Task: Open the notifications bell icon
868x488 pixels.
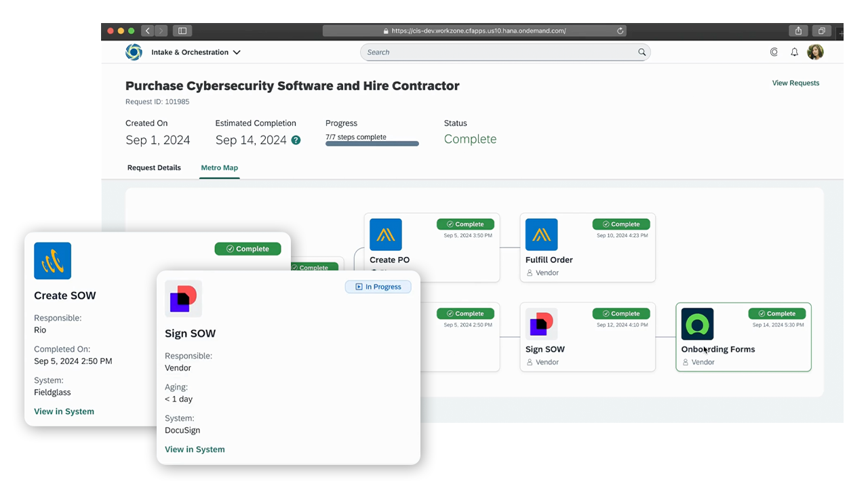Action: (794, 52)
